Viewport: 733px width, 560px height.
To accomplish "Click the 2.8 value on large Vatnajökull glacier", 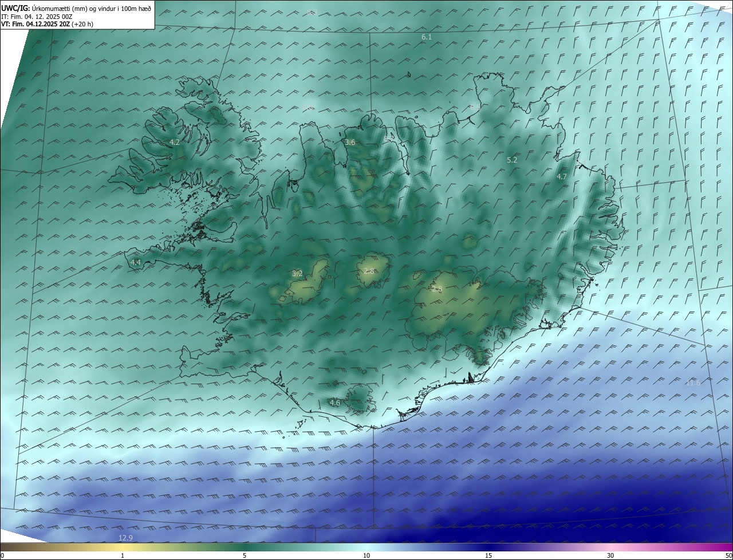I will (x=437, y=289).
